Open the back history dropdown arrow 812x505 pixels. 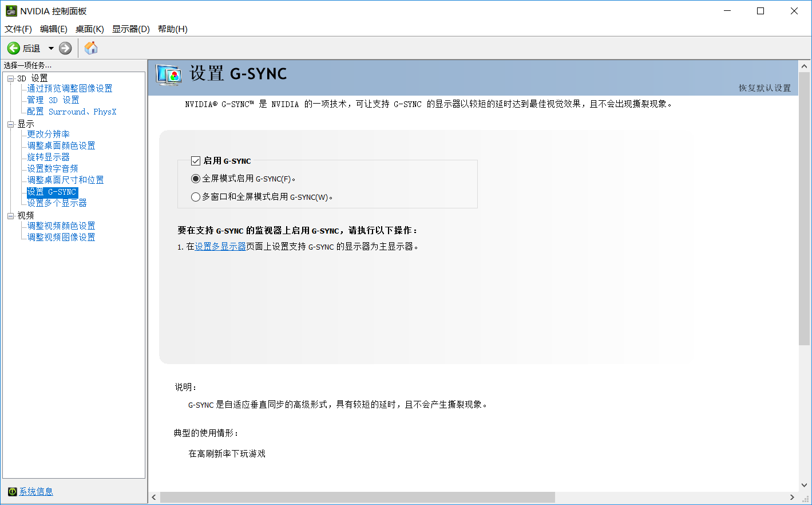tap(51, 49)
